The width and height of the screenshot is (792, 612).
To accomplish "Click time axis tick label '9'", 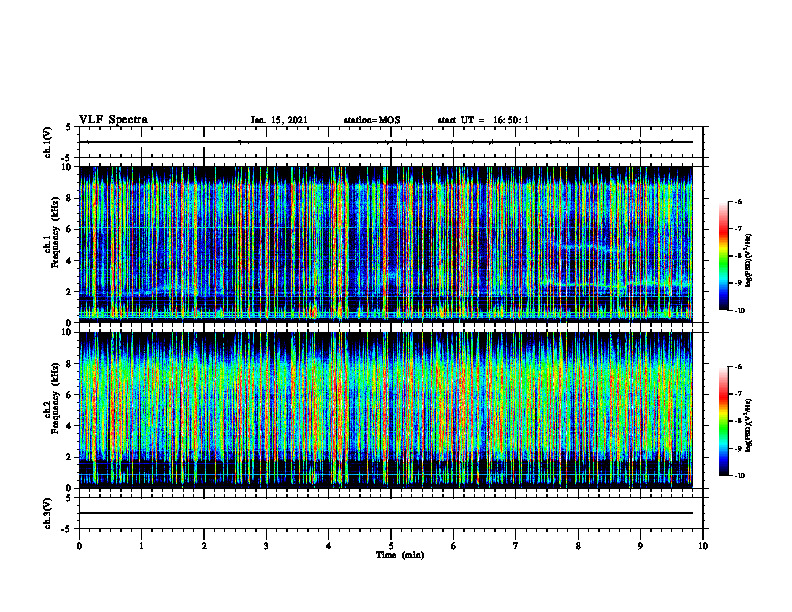I will [640, 546].
